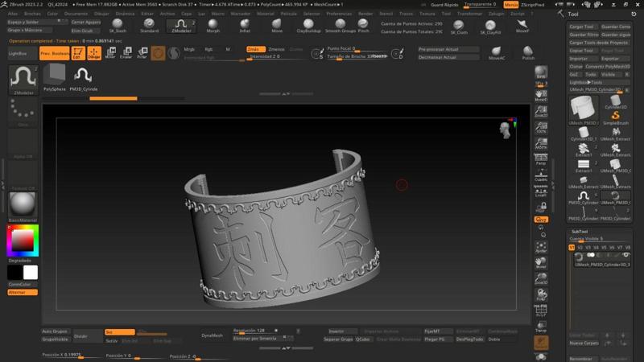
Task: Open the Transformar menu
Action: (x=469, y=14)
